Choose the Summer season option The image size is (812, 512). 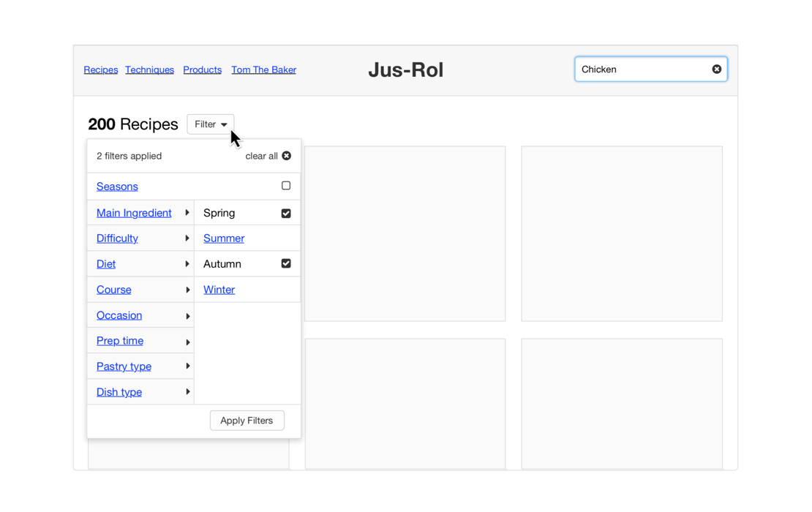(x=224, y=238)
